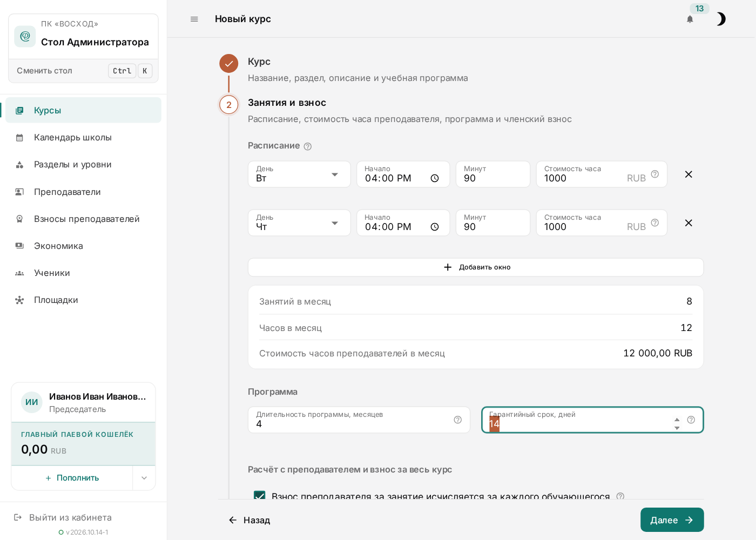Remove the Чт schedule row

[688, 223]
